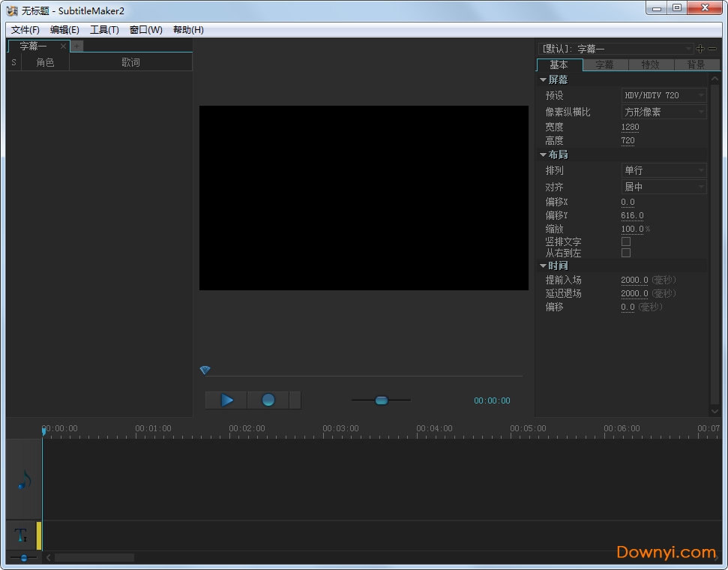Image resolution: width=728 pixels, height=570 pixels.
Task: Click the 宽度 value 1280
Action: click(x=630, y=127)
